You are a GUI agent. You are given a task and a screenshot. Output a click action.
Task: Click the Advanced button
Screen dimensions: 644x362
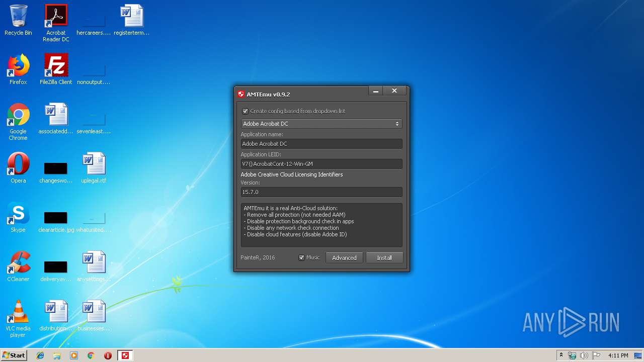[x=344, y=257]
